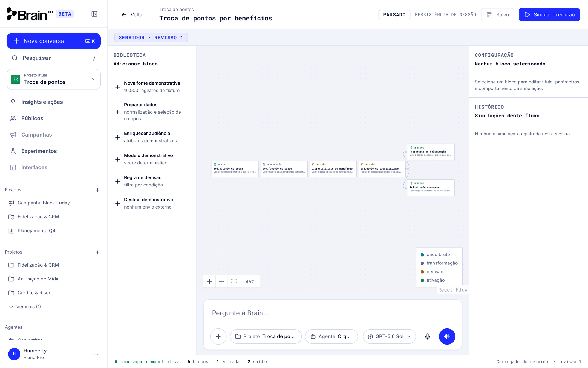This screenshot has width=588, height=368.
Task: Click the Salvo save button
Action: pyautogui.click(x=497, y=15)
